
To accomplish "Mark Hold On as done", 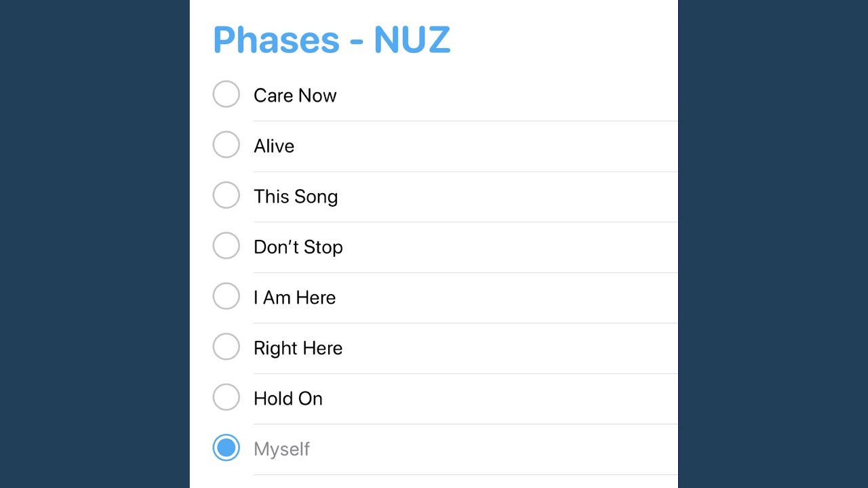I will [x=226, y=397].
